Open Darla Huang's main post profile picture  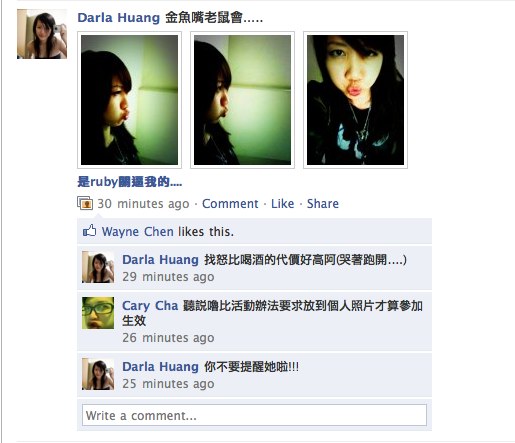[42, 34]
